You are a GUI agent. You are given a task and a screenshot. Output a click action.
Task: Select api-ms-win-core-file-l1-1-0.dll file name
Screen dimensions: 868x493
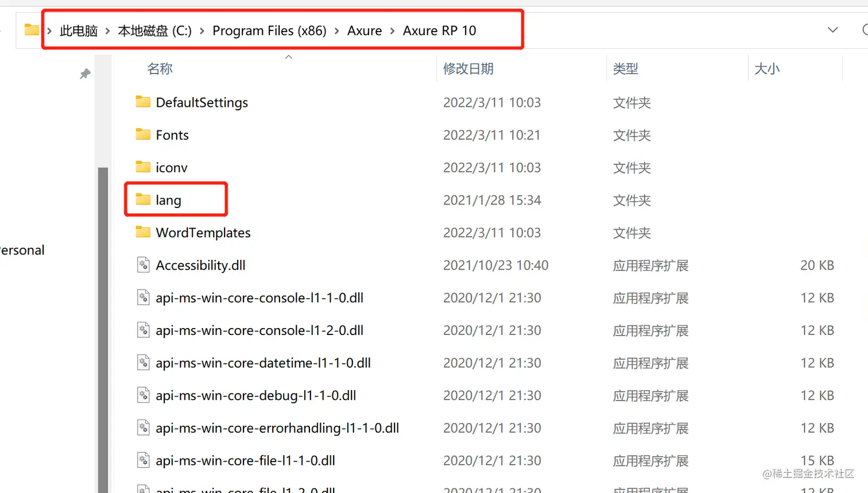245,461
